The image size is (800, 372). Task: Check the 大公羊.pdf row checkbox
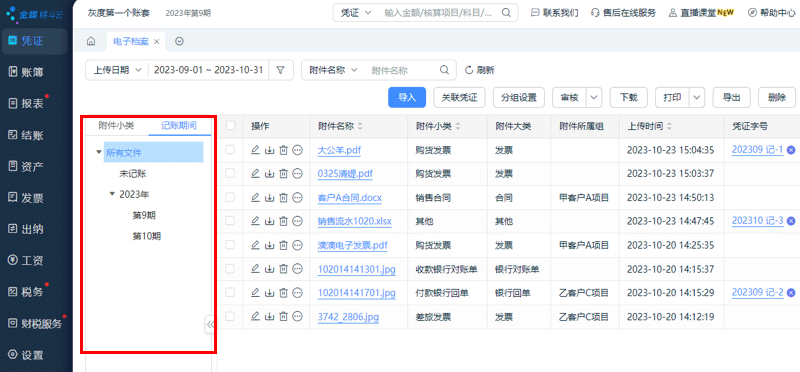click(231, 149)
